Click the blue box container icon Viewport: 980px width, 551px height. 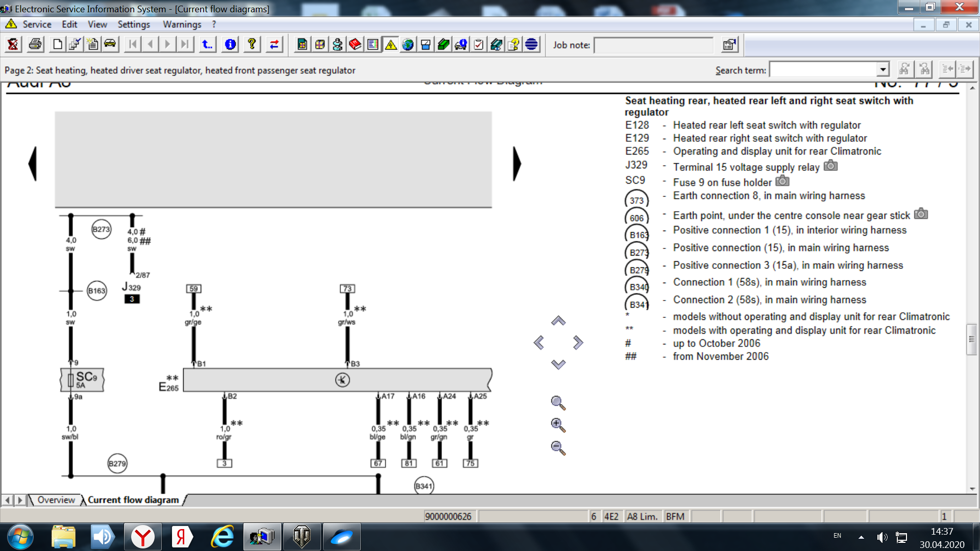[x=426, y=45]
